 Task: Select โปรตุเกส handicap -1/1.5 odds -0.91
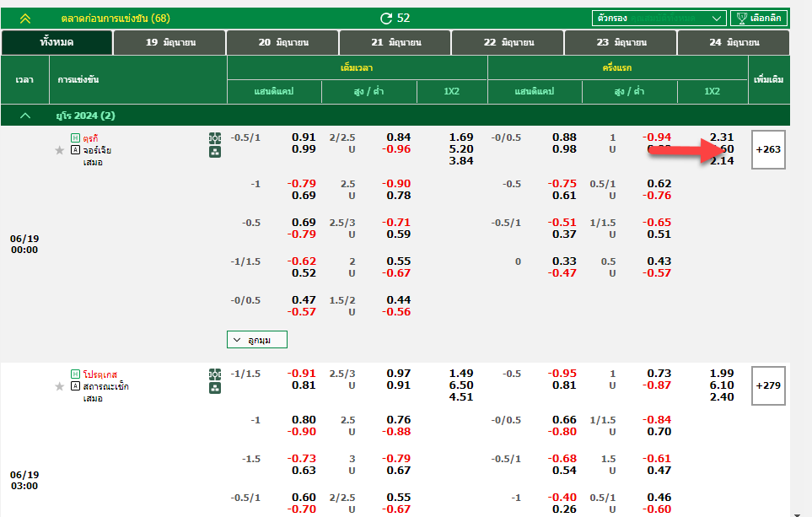pyautogui.click(x=301, y=374)
